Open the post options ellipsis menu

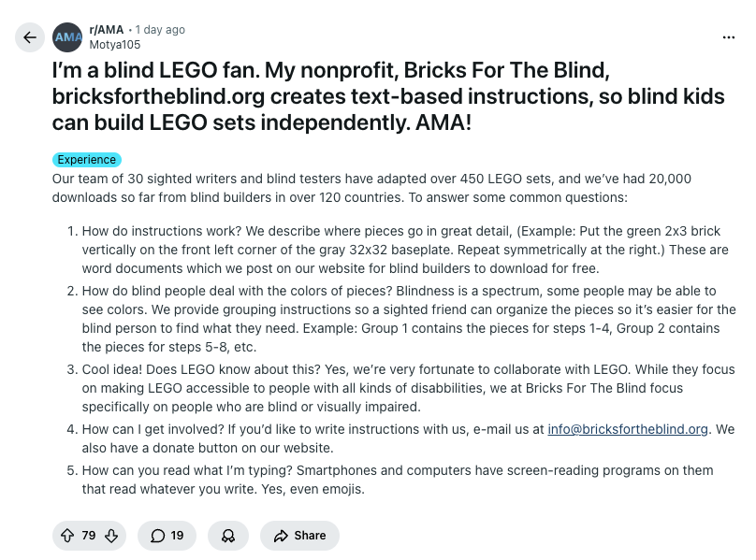tap(729, 36)
